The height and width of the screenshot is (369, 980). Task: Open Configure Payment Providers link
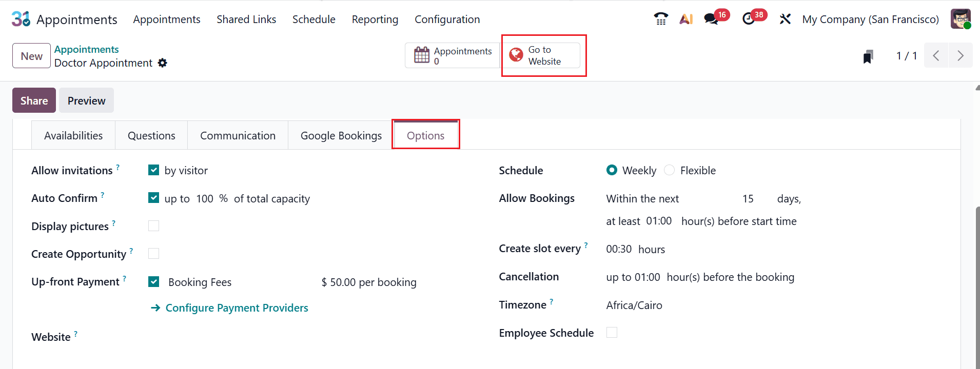point(229,307)
